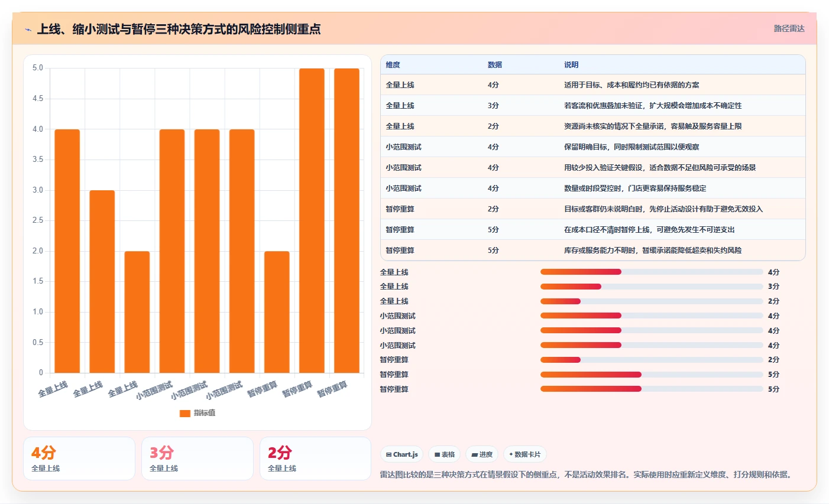Image resolution: width=829 pixels, height=504 pixels.
Task: Click the 进度 chip
Action: [x=482, y=454]
